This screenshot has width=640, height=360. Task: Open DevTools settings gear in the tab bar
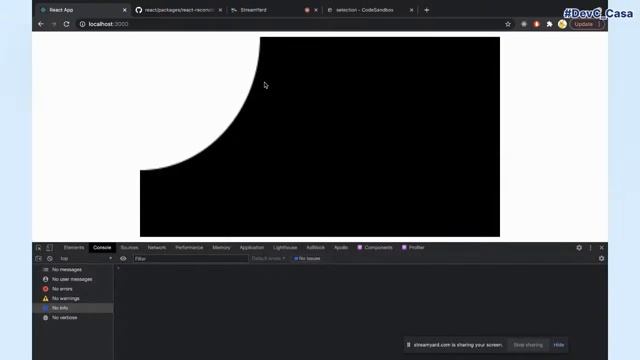pyautogui.click(x=579, y=248)
